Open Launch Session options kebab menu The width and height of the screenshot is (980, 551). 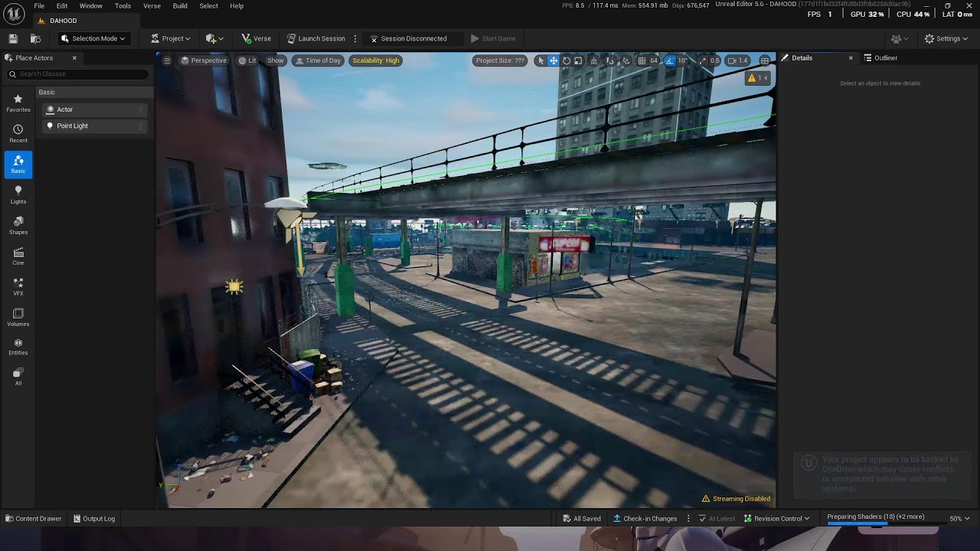[x=354, y=38]
